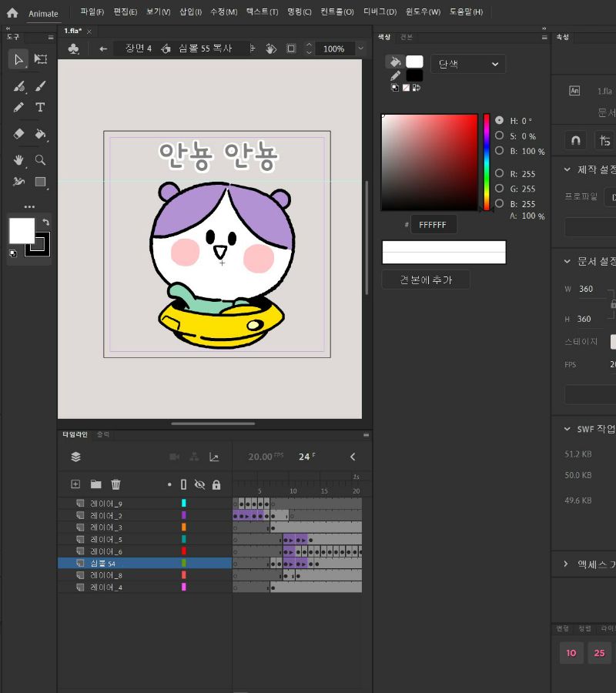Open the 수정(M) menu
The height and width of the screenshot is (693, 616).
tap(223, 12)
